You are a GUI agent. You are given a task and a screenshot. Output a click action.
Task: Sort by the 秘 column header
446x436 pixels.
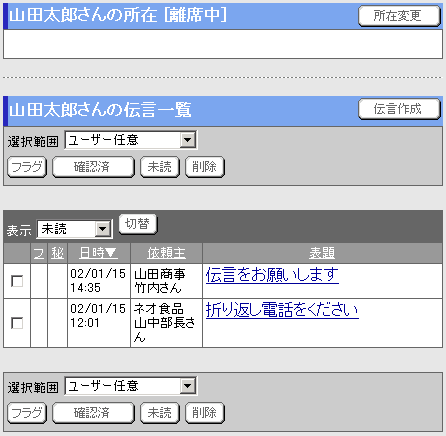[x=57, y=253]
